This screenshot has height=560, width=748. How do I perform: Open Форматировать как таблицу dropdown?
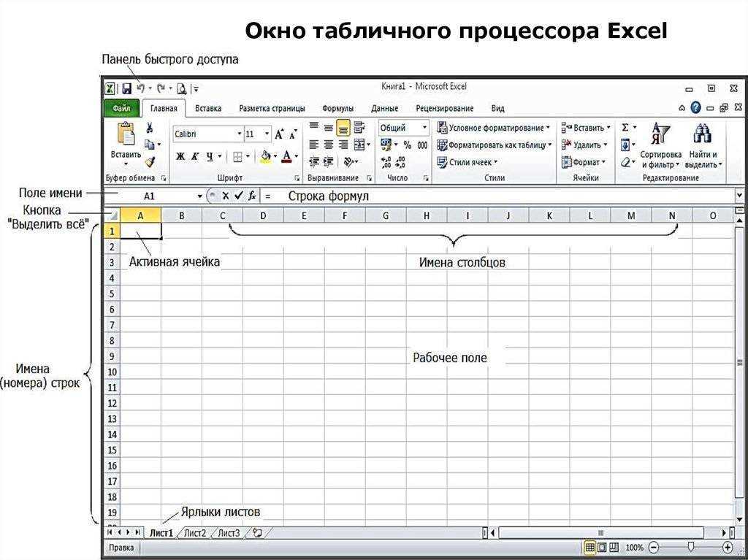pyautogui.click(x=495, y=145)
